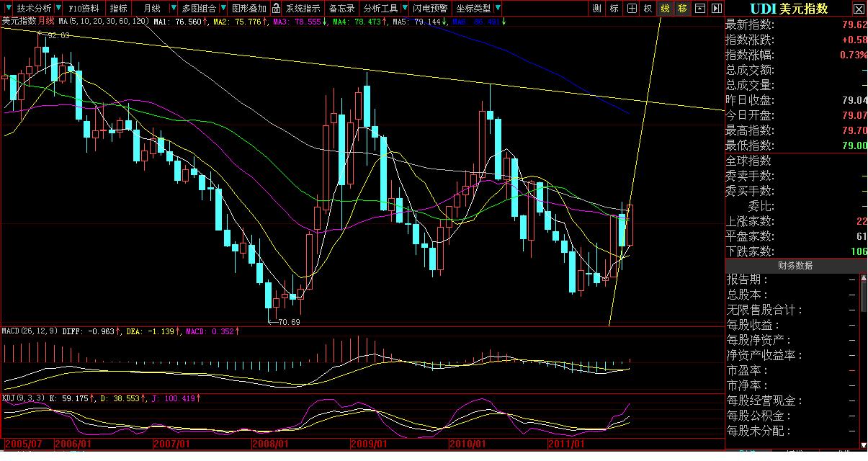This screenshot has width=868, height=461.
Task: Click the 2008/01 date on time axis
Action: tap(271, 444)
